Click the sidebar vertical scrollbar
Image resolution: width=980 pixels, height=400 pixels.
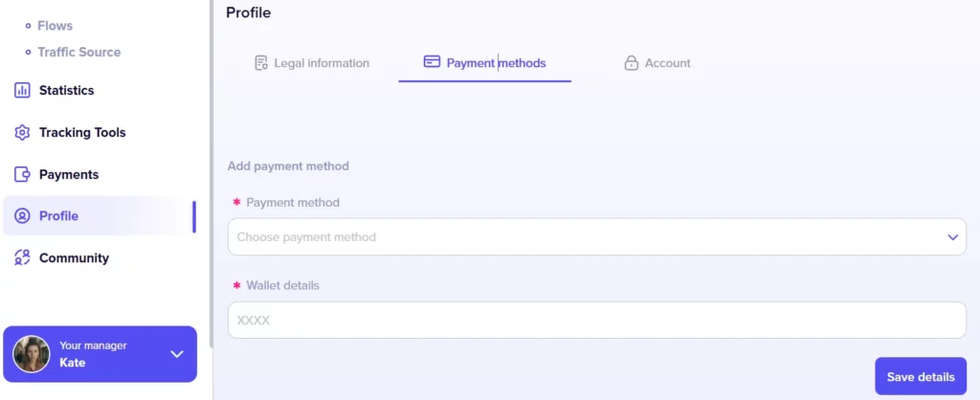coord(211,173)
